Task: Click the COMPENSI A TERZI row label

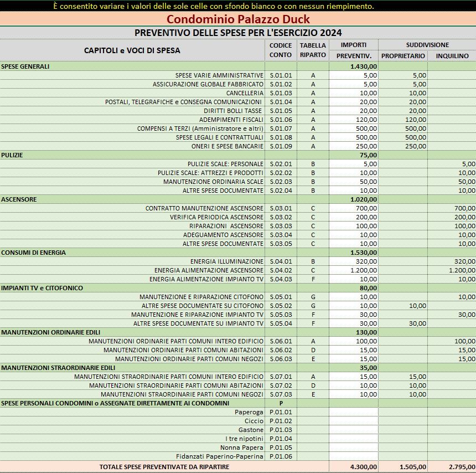Action: tap(200, 128)
